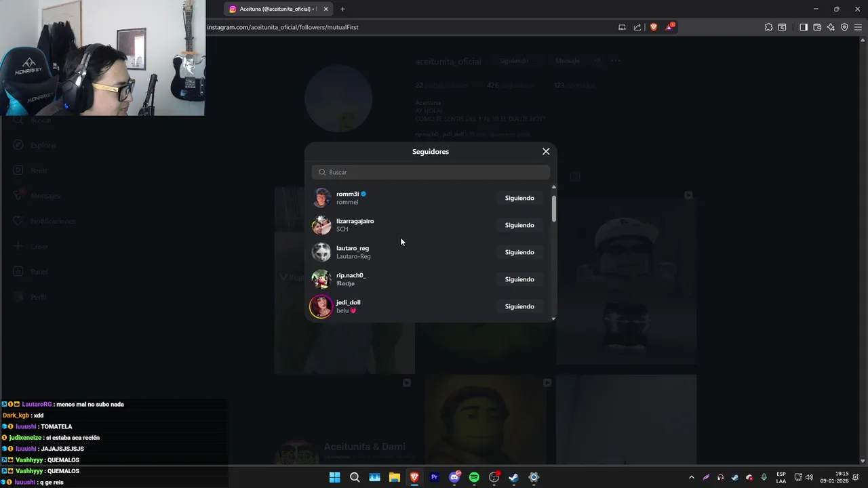Open Brave Rewards triangle icon
This screenshot has width=868, height=488.
coord(670,27)
